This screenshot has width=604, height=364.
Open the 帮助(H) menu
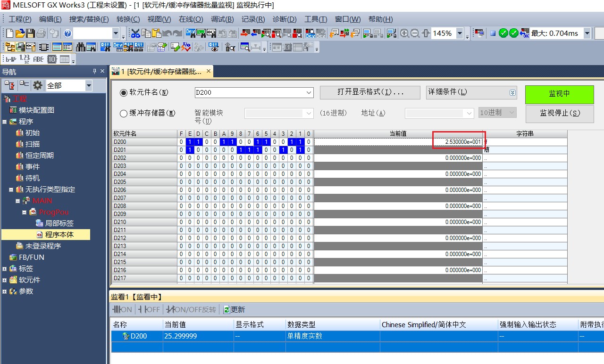click(380, 19)
